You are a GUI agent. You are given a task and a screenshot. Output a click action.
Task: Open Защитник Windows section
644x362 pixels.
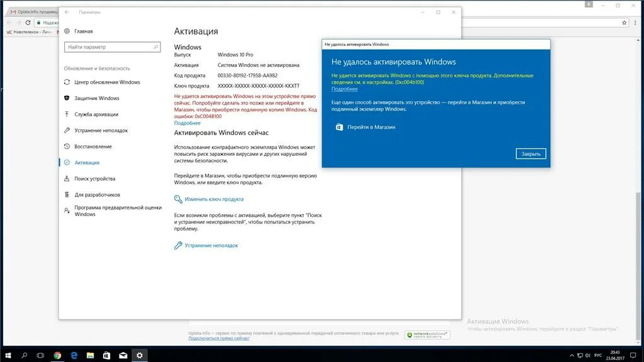(97, 98)
